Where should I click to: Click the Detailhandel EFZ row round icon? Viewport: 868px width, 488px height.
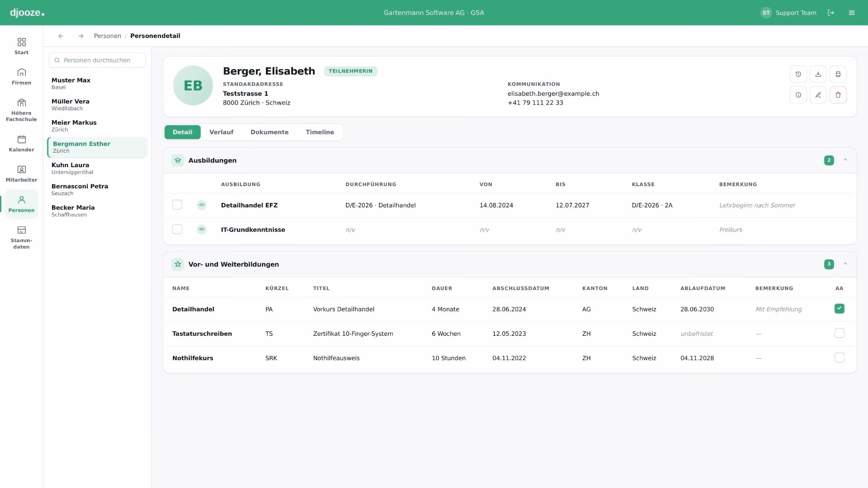point(202,205)
